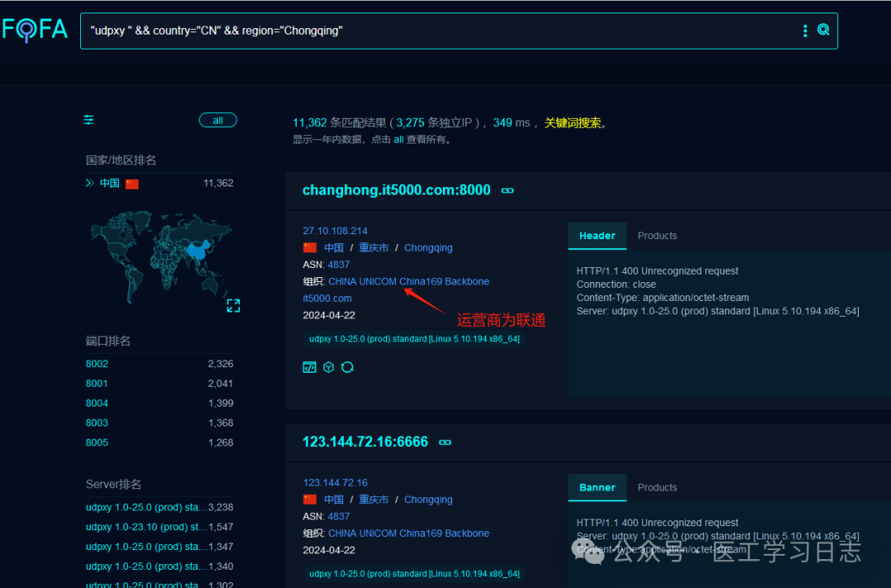Image resolution: width=891 pixels, height=588 pixels.
Task: Click Chongqing link in first result
Action: tap(428, 247)
